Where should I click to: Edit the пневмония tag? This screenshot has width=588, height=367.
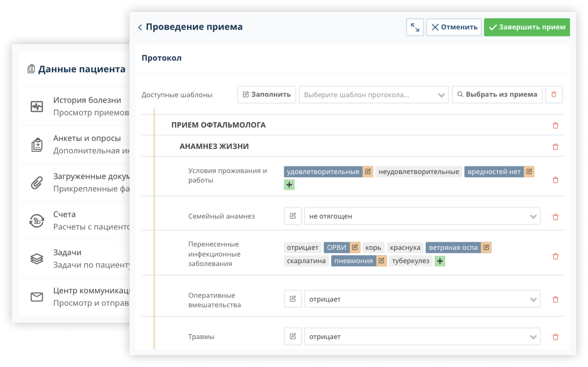pyautogui.click(x=382, y=261)
